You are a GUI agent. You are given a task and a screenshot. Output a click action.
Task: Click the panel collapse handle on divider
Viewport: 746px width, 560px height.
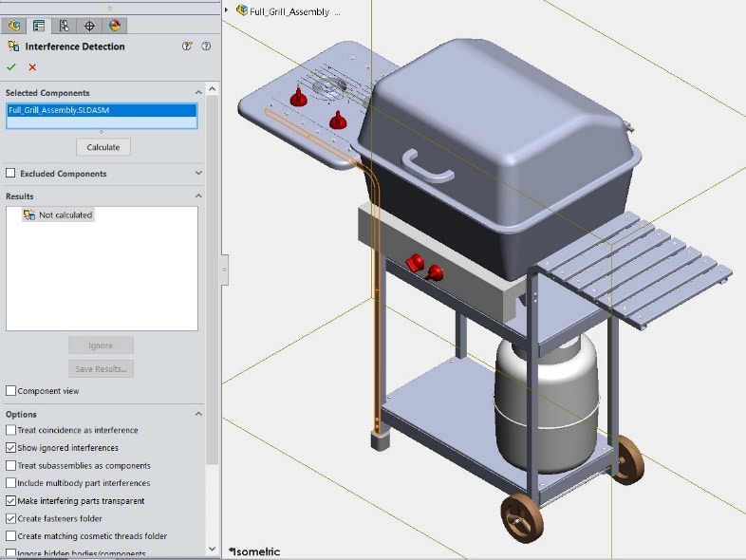224,270
